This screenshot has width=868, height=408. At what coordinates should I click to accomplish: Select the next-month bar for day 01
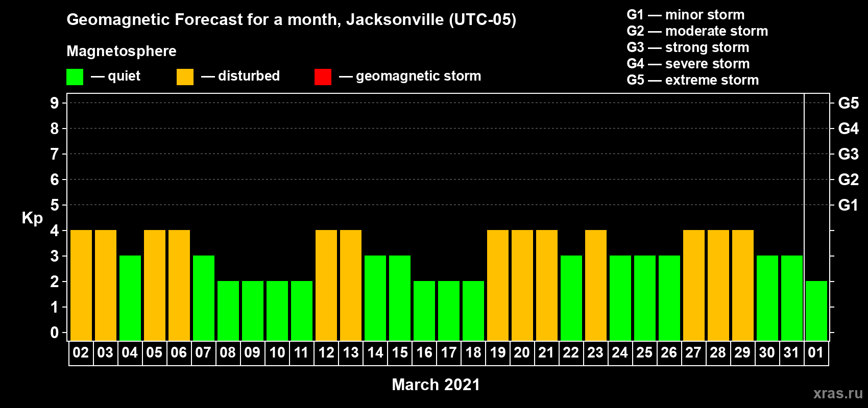tap(816, 311)
